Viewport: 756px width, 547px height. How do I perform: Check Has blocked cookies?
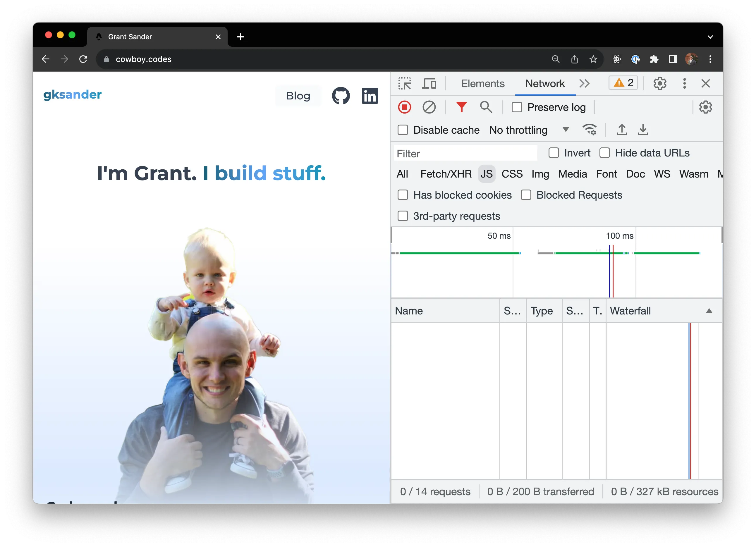coord(403,195)
